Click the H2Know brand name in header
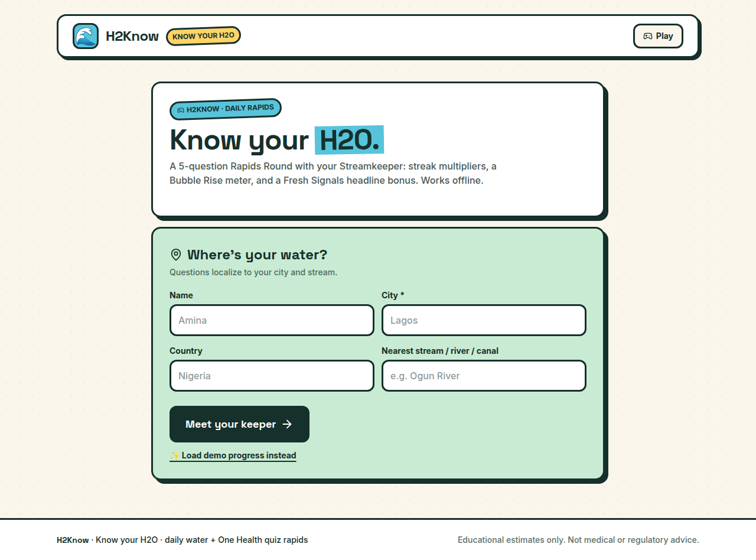756x560 pixels. (132, 36)
